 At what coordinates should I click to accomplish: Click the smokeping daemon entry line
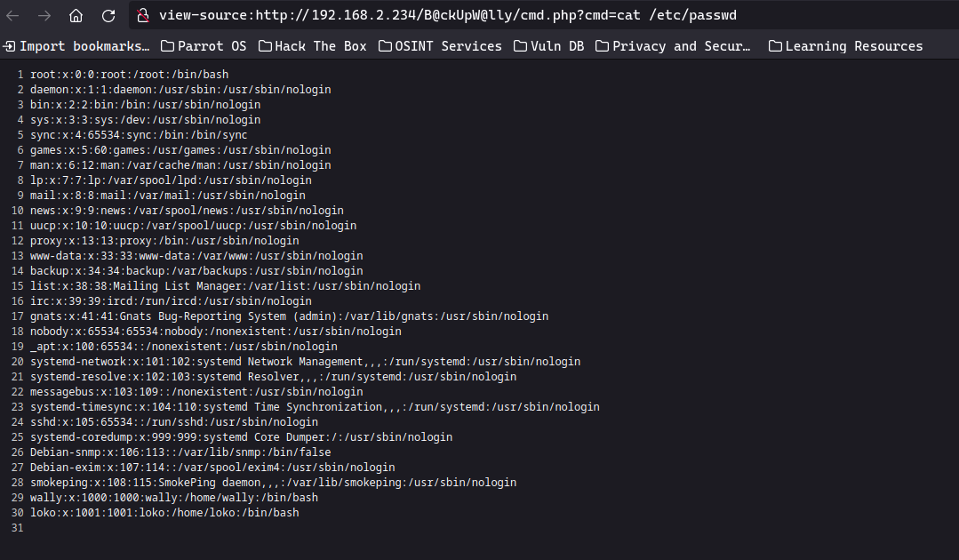point(274,483)
